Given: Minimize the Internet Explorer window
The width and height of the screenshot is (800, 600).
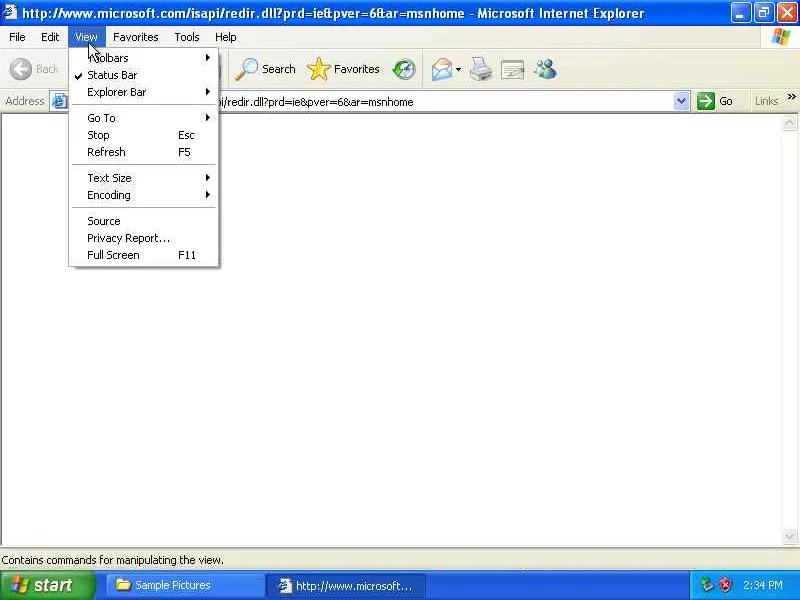Looking at the screenshot, I should point(740,13).
